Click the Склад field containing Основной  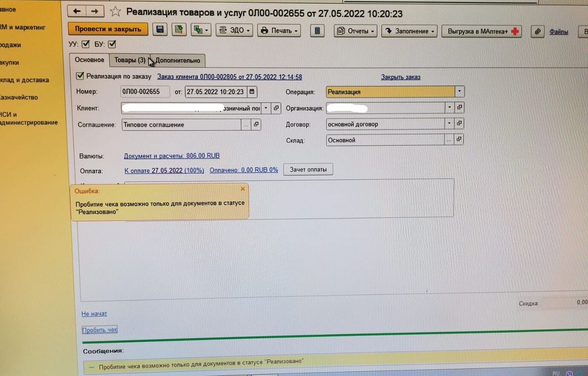pyautogui.click(x=385, y=140)
